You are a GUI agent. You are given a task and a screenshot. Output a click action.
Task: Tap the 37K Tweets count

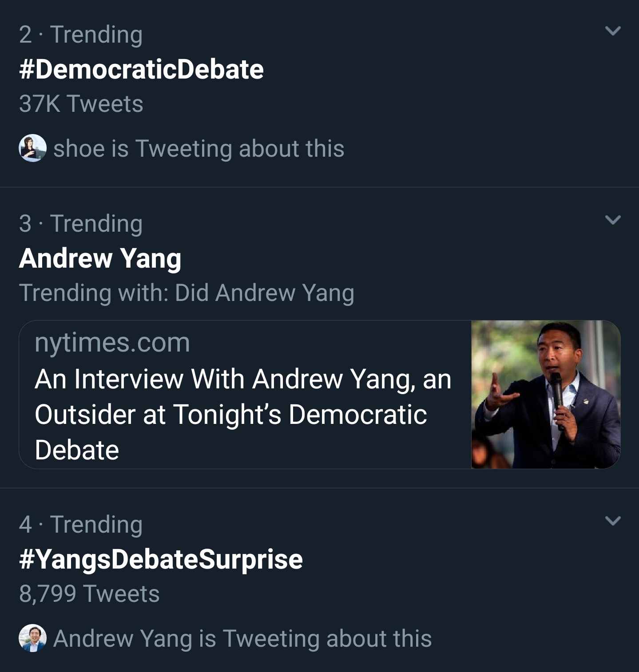[81, 104]
